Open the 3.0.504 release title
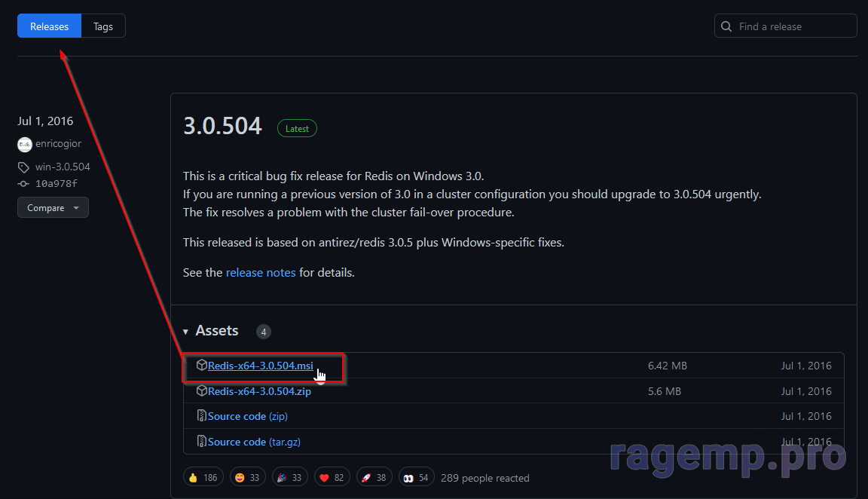 (222, 126)
